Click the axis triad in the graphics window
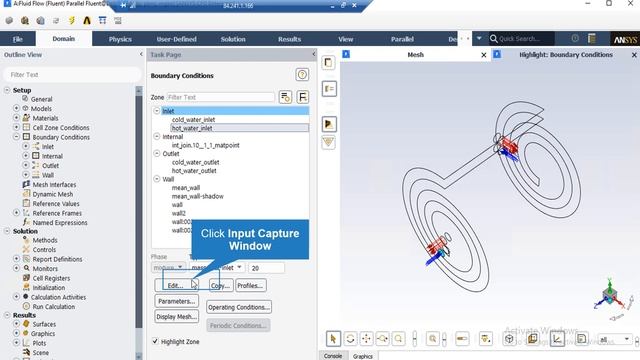Viewport: 640px width, 360px height. coord(609,297)
